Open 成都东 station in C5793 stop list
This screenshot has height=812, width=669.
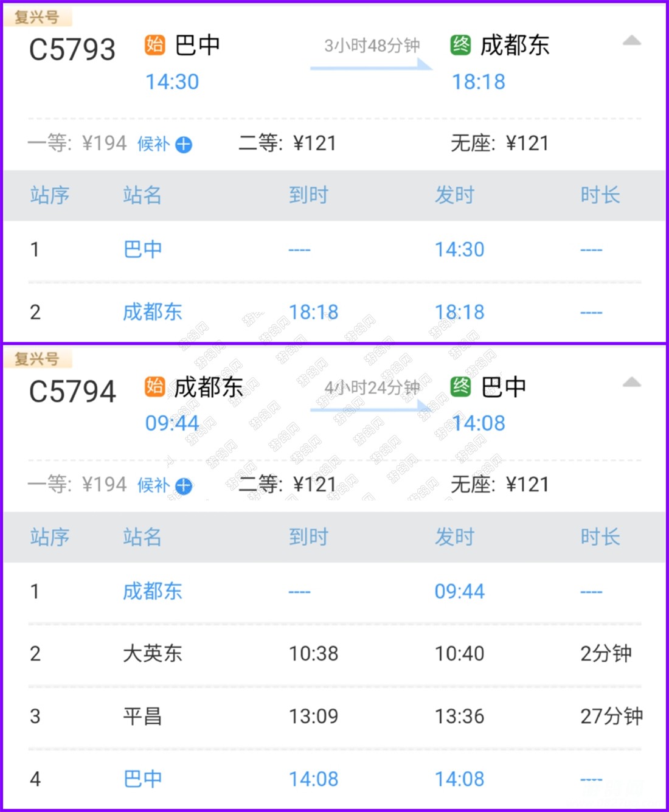pos(152,312)
